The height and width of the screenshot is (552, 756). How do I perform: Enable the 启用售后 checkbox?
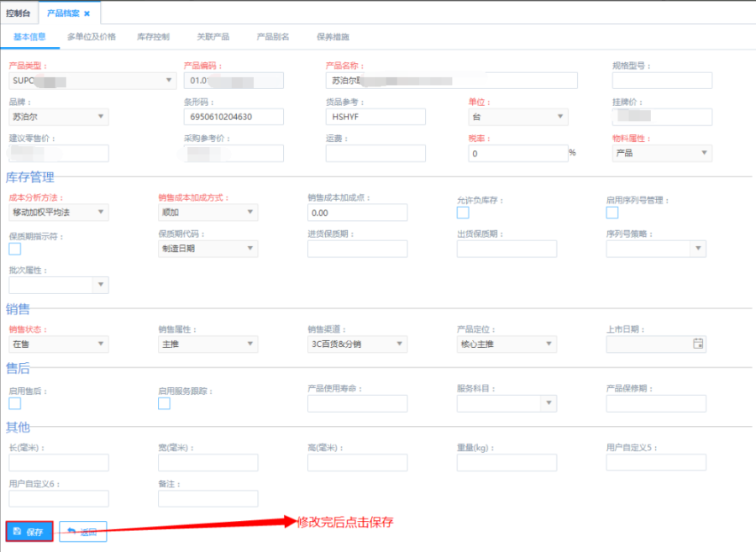pyautogui.click(x=14, y=403)
